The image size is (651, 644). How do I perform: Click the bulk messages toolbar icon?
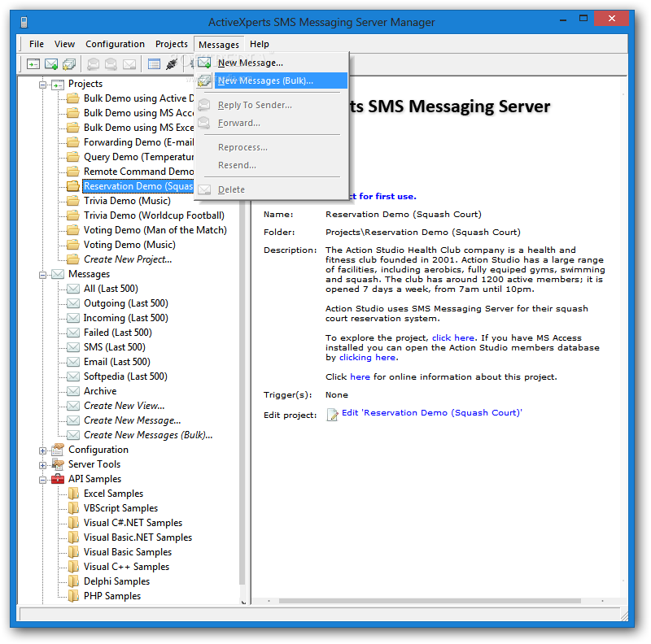tap(69, 64)
